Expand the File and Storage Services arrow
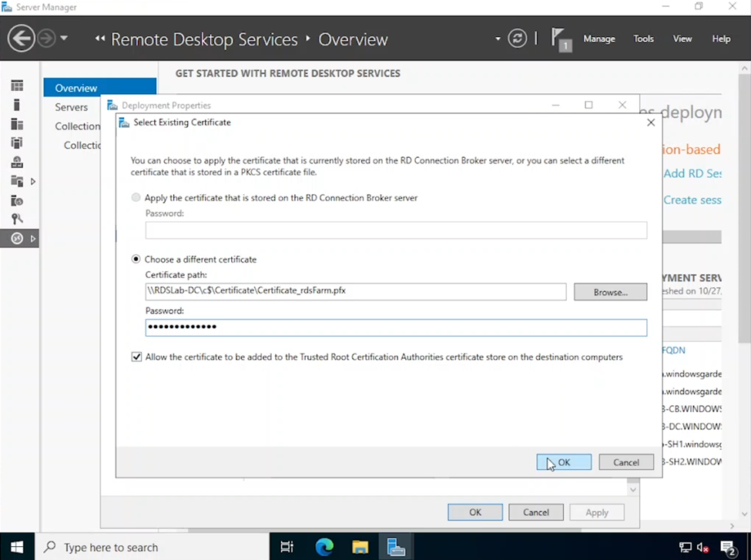 click(x=33, y=182)
